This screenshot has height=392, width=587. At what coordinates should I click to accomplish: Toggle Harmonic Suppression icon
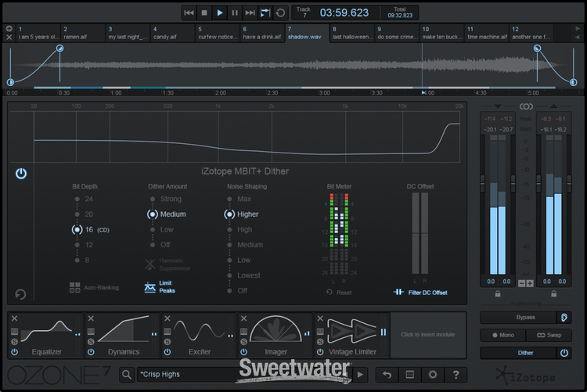150,264
